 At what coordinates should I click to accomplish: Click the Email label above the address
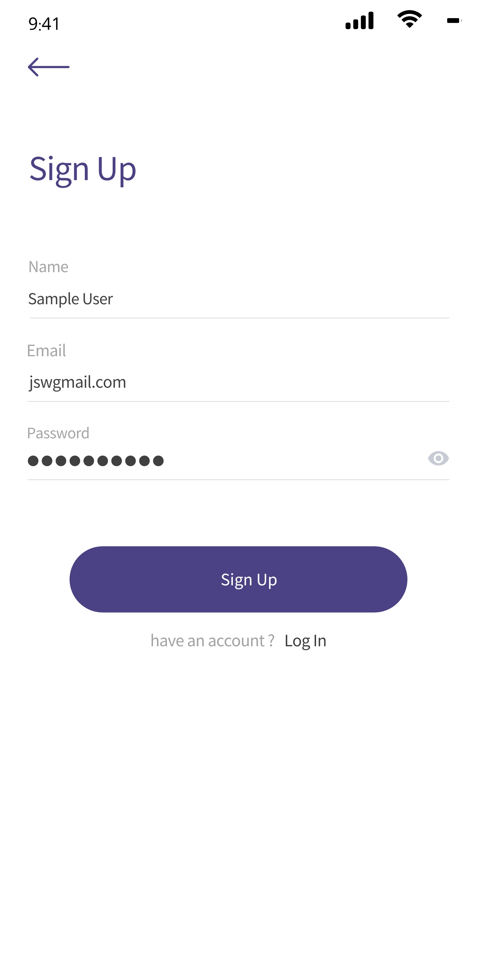pos(46,350)
